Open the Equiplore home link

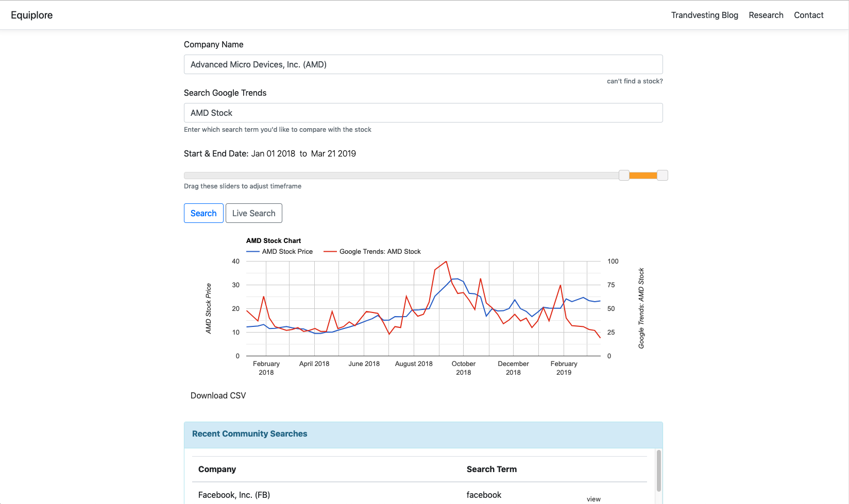tap(31, 15)
